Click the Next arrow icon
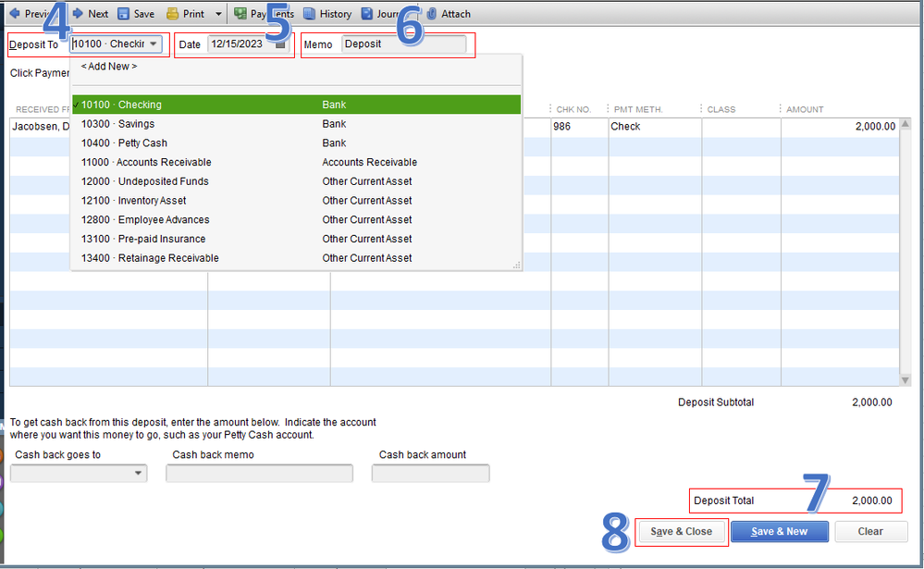924x569 pixels. [x=78, y=14]
